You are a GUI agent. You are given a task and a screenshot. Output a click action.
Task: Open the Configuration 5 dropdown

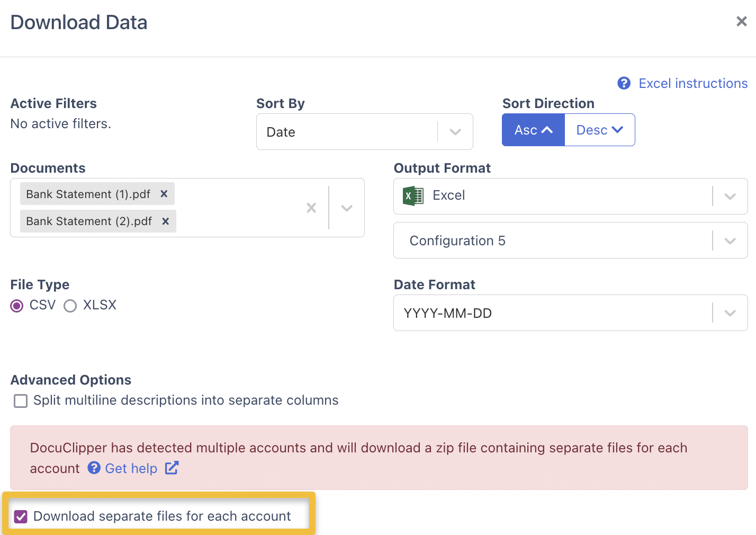pyautogui.click(x=570, y=240)
